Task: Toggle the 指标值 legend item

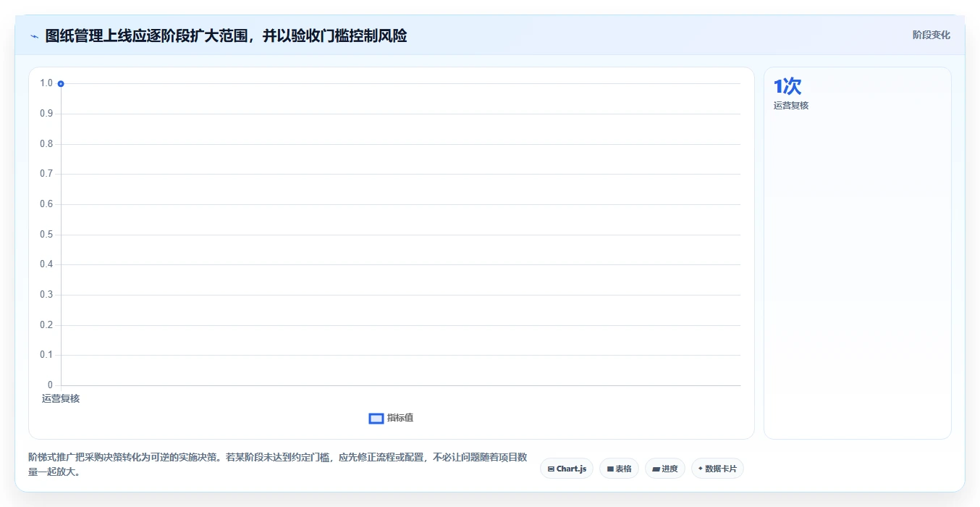Action: (391, 418)
